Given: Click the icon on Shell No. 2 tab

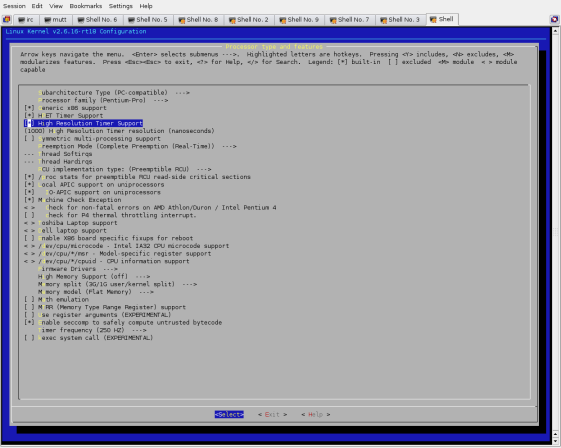Looking at the screenshot, I should [232, 20].
